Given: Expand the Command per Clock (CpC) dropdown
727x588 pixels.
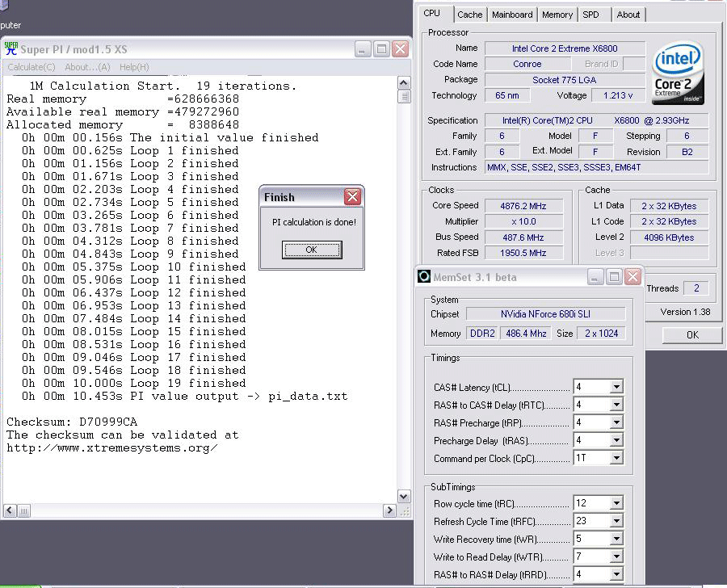Looking at the screenshot, I should tap(616, 458).
